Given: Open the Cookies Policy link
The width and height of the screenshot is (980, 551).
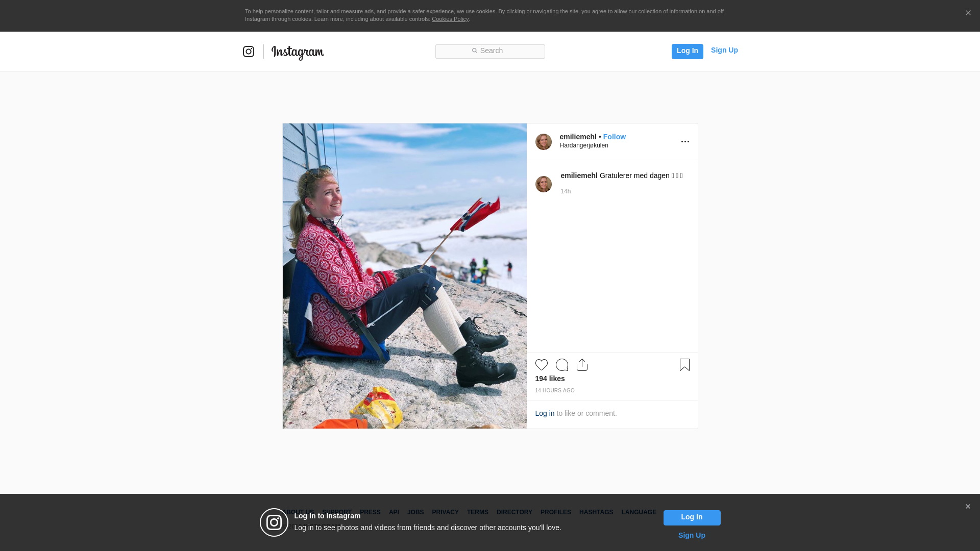Looking at the screenshot, I should pos(450,19).
